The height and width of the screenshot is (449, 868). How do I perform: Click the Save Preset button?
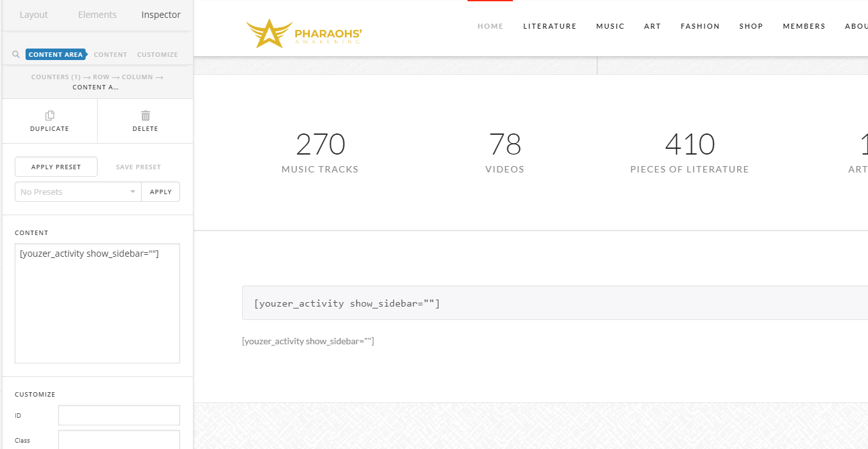[x=139, y=167]
